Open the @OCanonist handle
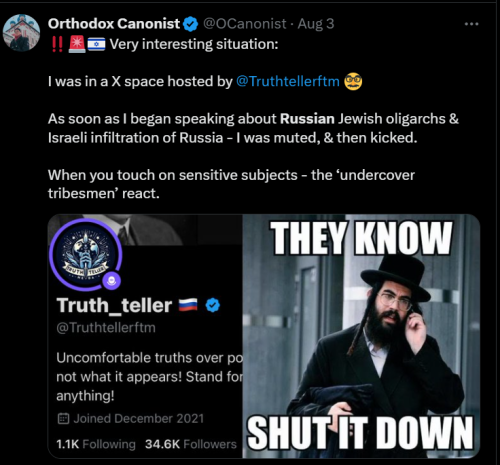Image resolution: width=500 pixels, height=465 pixels. click(x=244, y=24)
